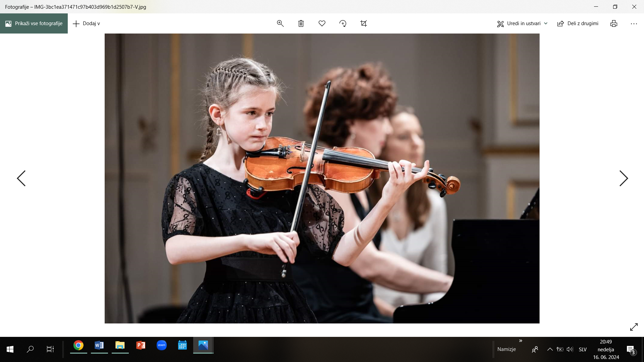Open File Explorer from taskbar
The image size is (644, 362).
[120, 346]
